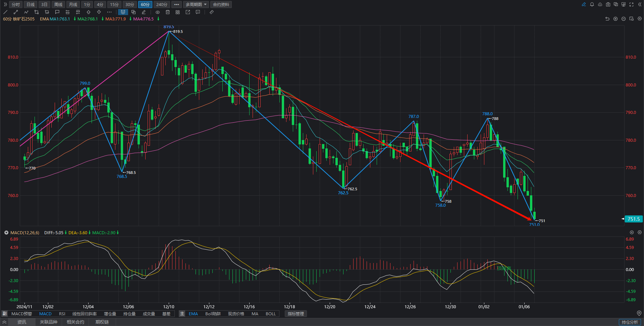Select the ruler measurement tool
The height and width of the screenshot is (326, 644).
(212, 12)
